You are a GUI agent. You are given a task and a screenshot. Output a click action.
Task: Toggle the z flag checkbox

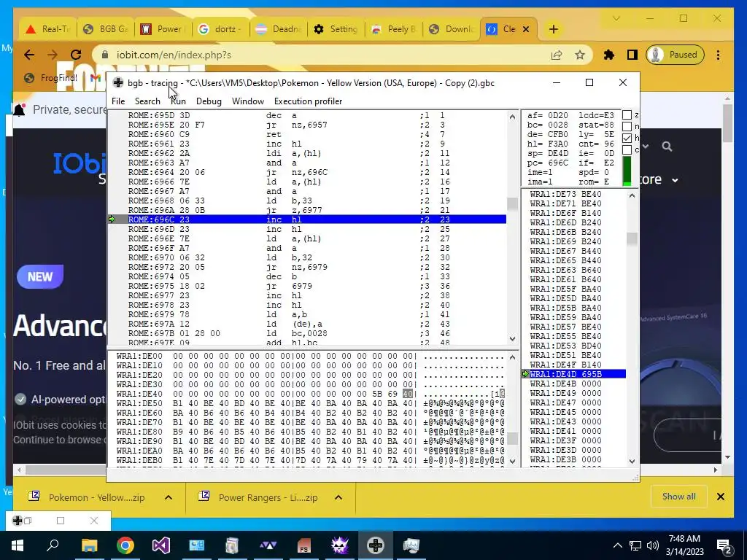click(x=627, y=115)
